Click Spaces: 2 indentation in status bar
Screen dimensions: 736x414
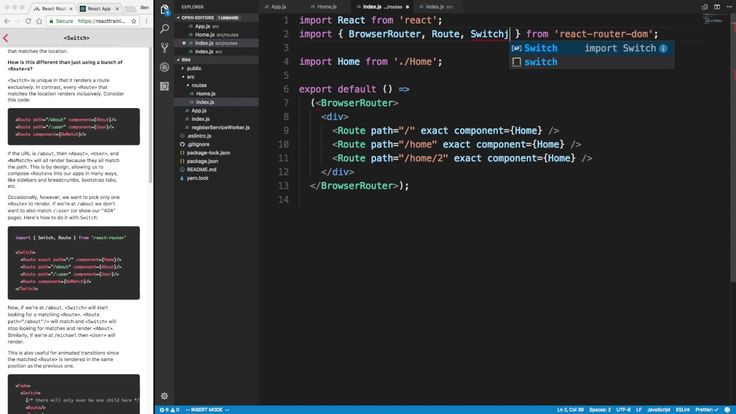coord(600,410)
